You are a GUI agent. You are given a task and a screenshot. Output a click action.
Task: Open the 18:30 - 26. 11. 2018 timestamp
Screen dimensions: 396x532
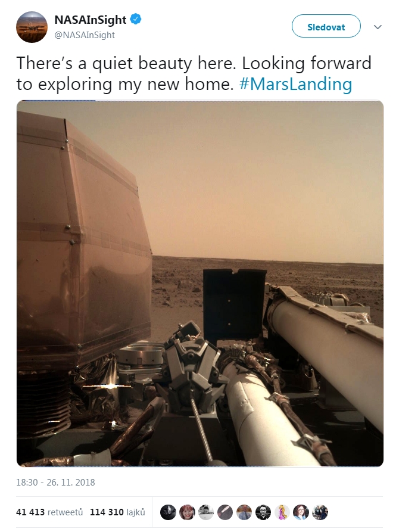[x=55, y=483]
